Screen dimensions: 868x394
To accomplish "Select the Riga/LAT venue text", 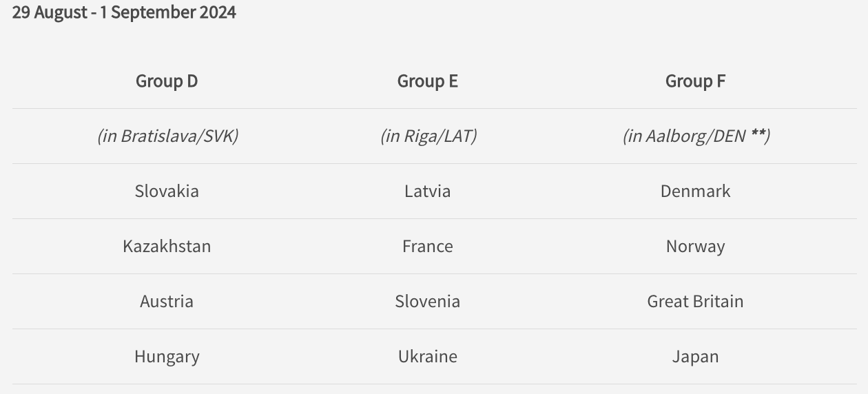I will pos(428,136).
